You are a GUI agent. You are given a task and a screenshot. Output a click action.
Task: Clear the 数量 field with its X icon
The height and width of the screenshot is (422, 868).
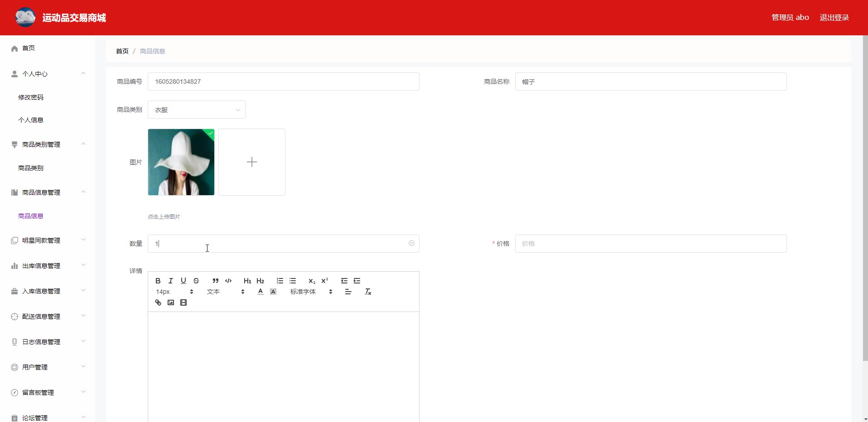[411, 243]
